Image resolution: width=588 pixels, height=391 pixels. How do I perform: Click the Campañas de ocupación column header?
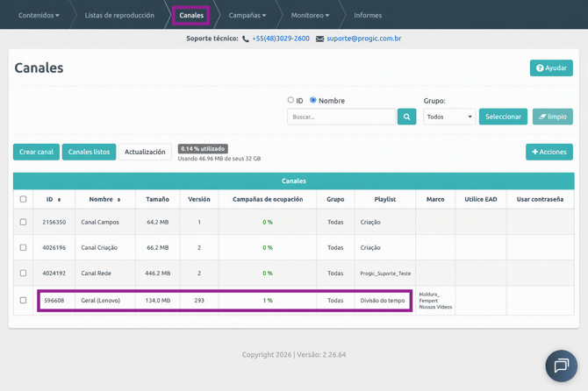(x=268, y=199)
